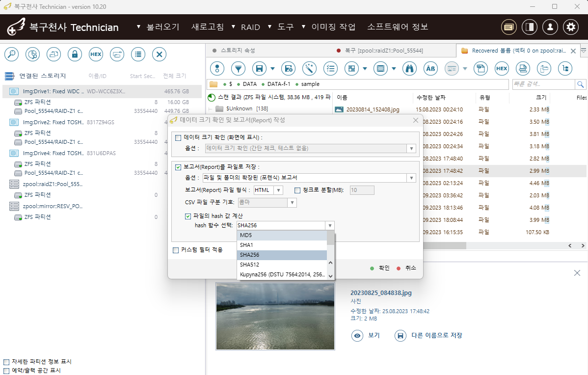This screenshot has width=588, height=375.
Task: Click the grid view mode icon in file toolbar
Action: pos(351,69)
